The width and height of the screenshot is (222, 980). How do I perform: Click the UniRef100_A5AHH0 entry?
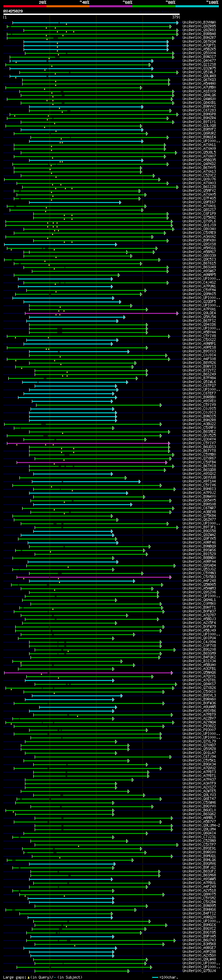click(199, 84)
